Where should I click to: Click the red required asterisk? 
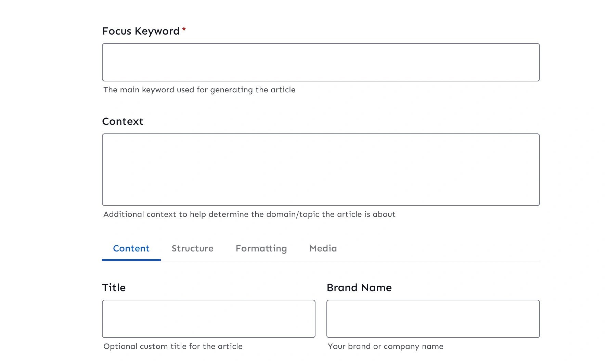pyautogui.click(x=184, y=29)
